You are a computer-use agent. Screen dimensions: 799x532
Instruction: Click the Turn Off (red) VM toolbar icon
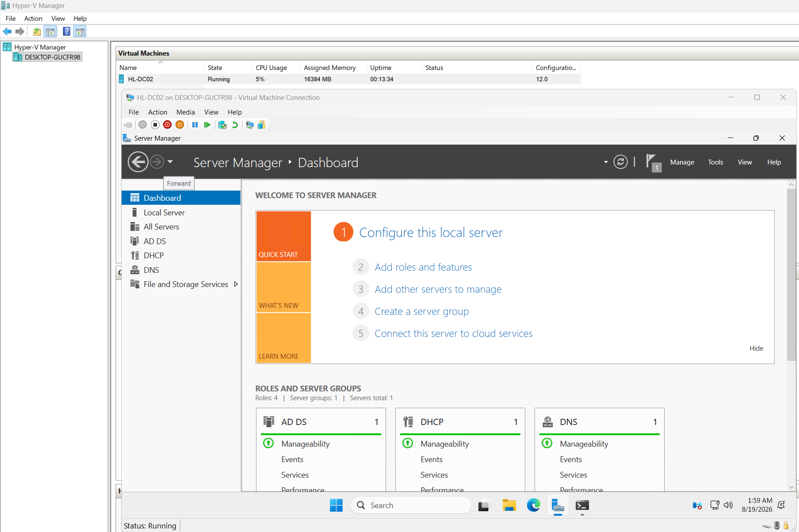coord(167,125)
